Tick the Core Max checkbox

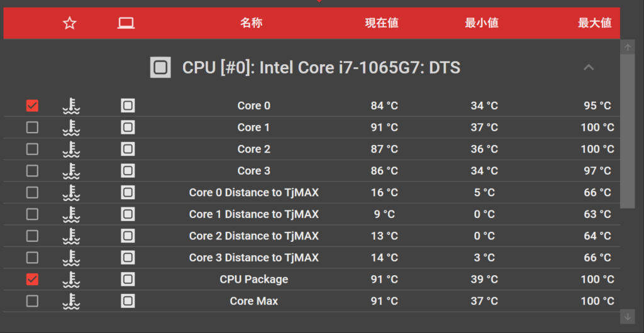(x=32, y=301)
